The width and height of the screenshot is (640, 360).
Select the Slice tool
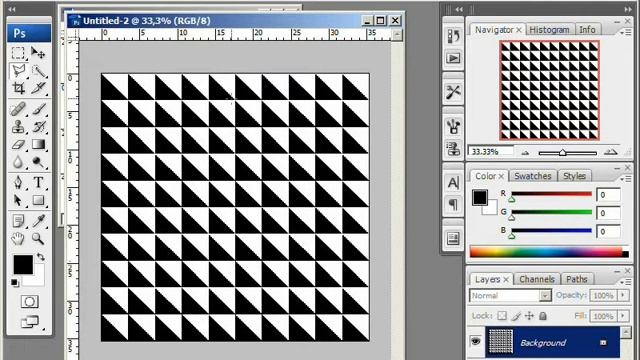(x=38, y=88)
